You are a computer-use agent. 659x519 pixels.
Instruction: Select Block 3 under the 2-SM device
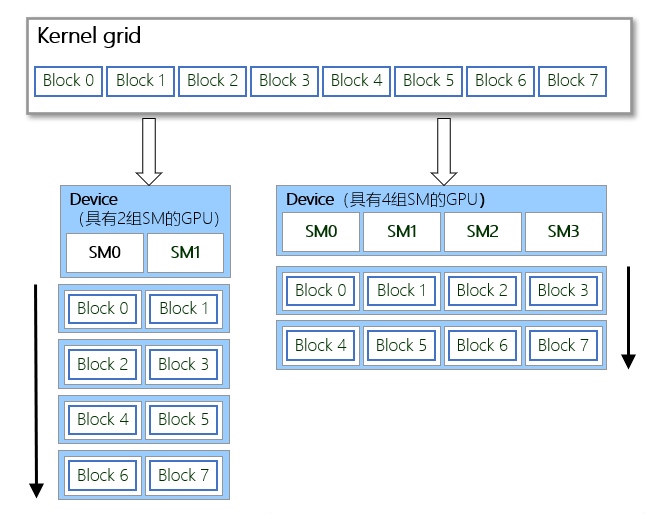click(185, 364)
